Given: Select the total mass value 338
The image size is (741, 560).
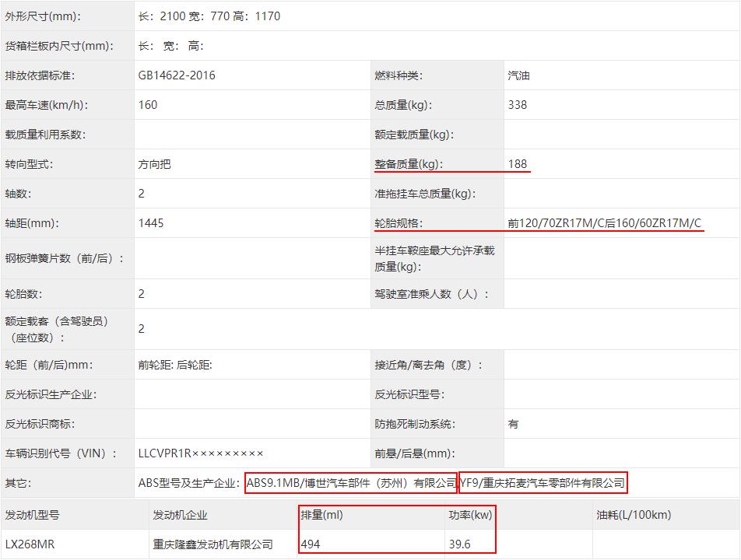Looking at the screenshot, I should coord(514,104).
